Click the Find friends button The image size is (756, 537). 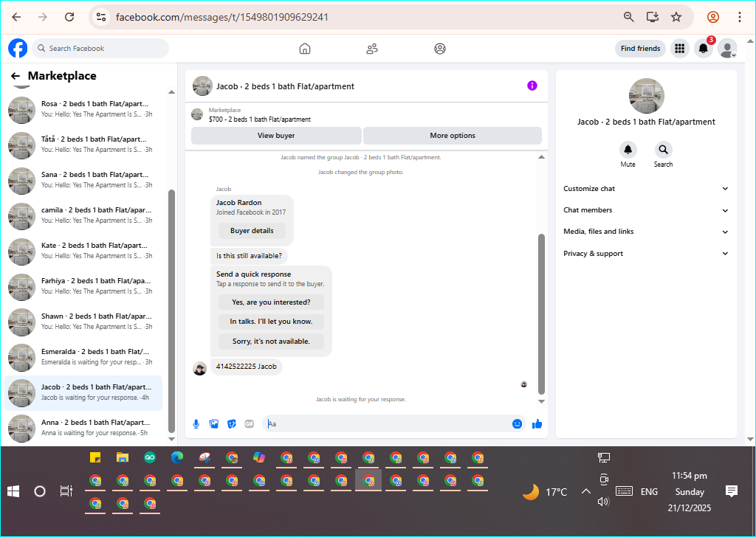coord(640,49)
